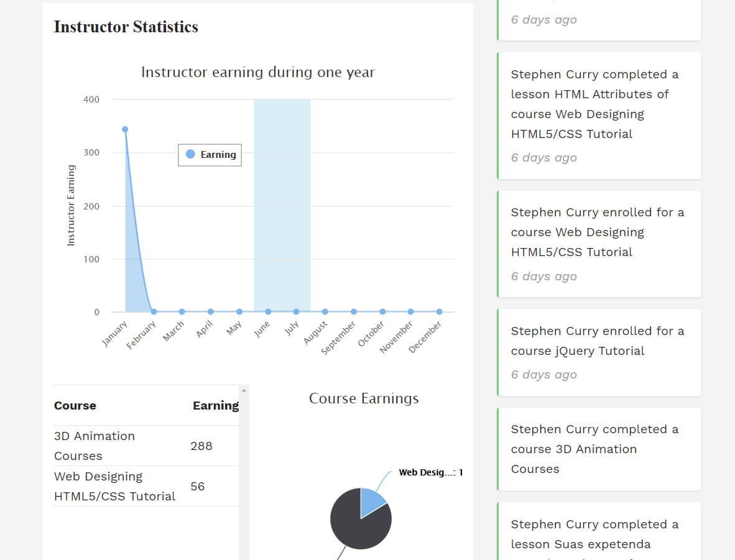Sort by the Course column header
Screen dimensions: 735x560
(75, 405)
